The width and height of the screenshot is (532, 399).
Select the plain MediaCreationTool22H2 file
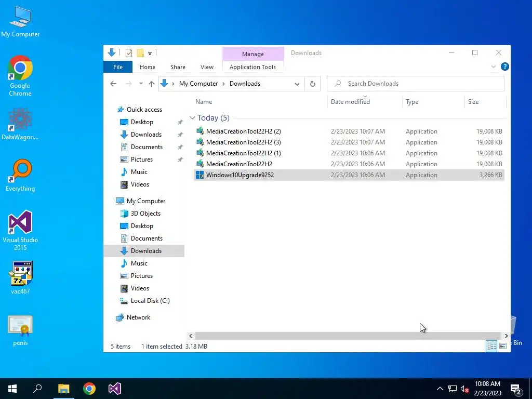[x=349, y=164]
